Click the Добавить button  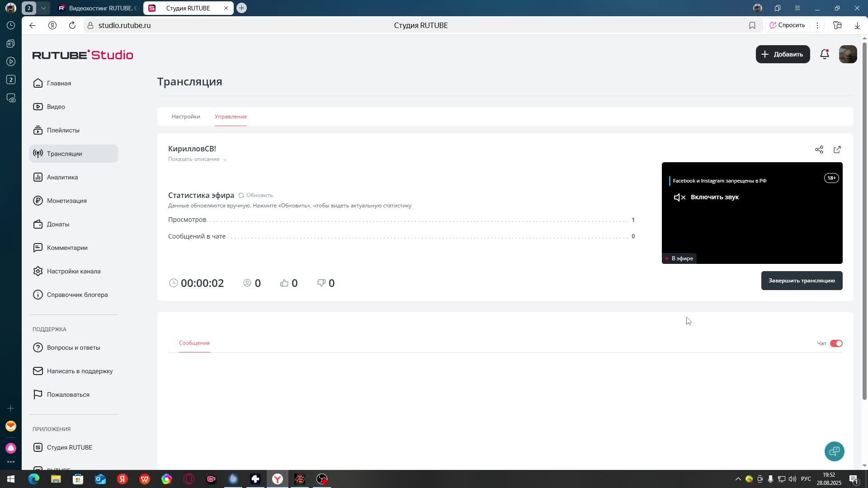click(783, 54)
